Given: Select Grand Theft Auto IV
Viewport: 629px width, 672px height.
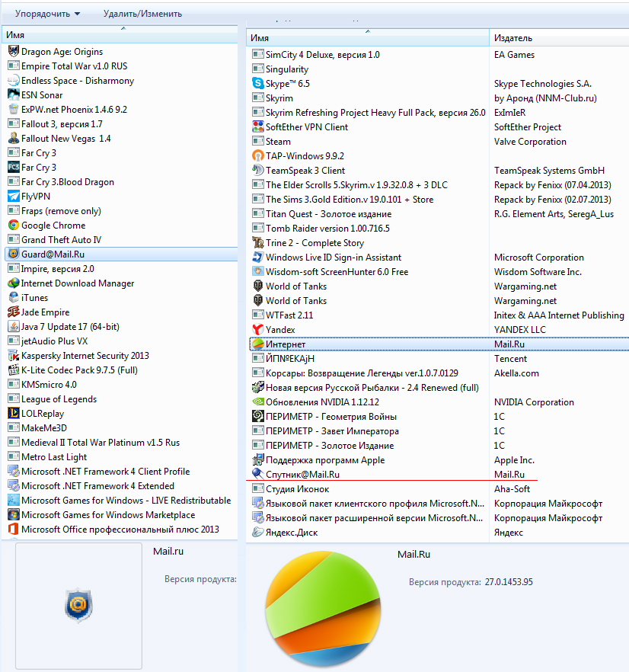Looking at the screenshot, I should click(x=61, y=239).
